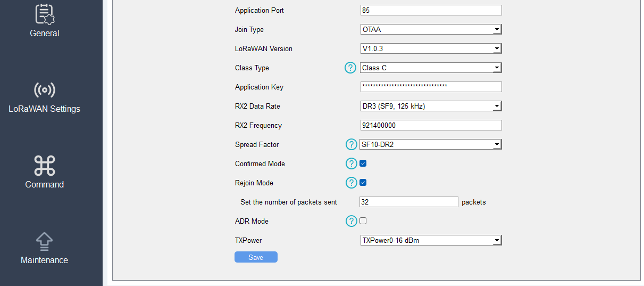Expand the LoRaWAN Version dropdown
The image size is (644, 286).
pyautogui.click(x=431, y=49)
